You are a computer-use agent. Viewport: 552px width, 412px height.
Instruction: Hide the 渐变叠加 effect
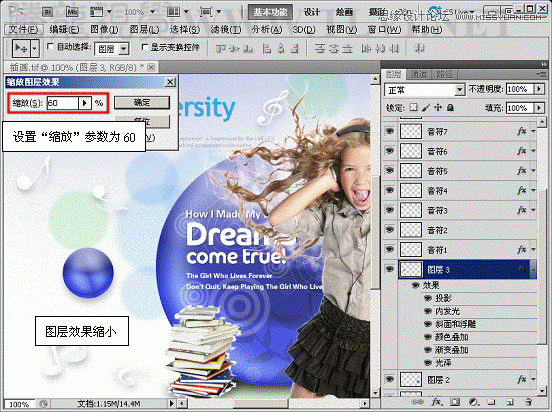tap(428, 350)
